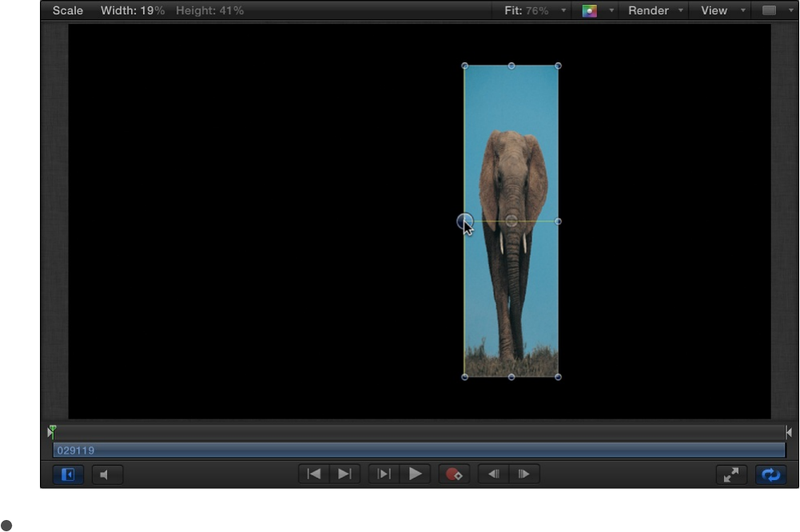Open the Fit zoom level dropdown
Viewport: 800px width, 532px height.
coord(535,10)
